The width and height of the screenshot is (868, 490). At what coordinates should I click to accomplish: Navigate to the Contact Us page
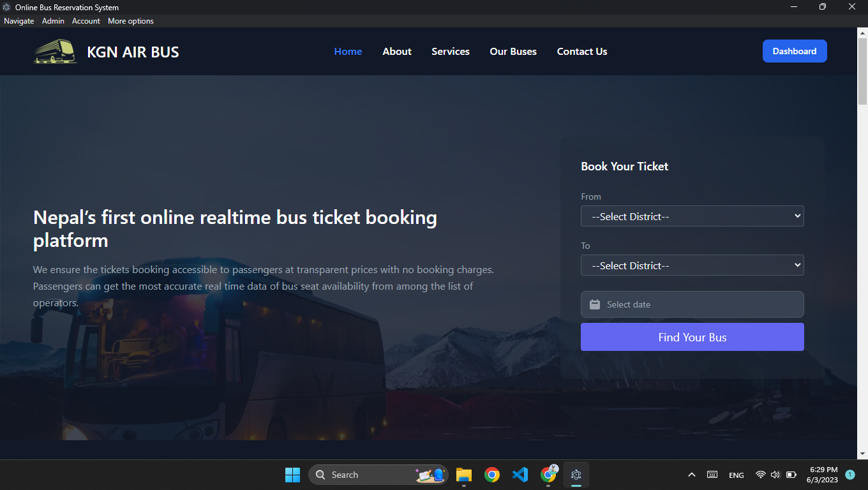(581, 51)
